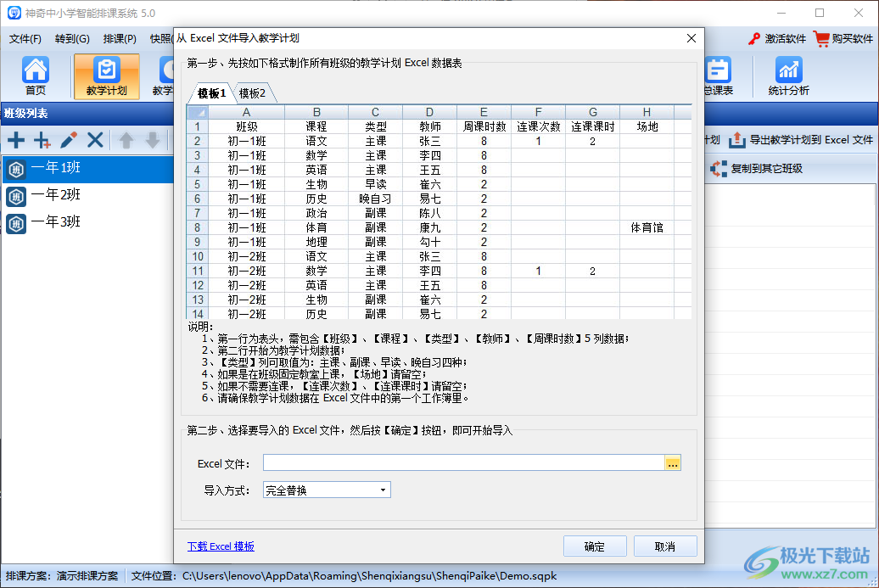Close the Excel import dialog

(691, 38)
